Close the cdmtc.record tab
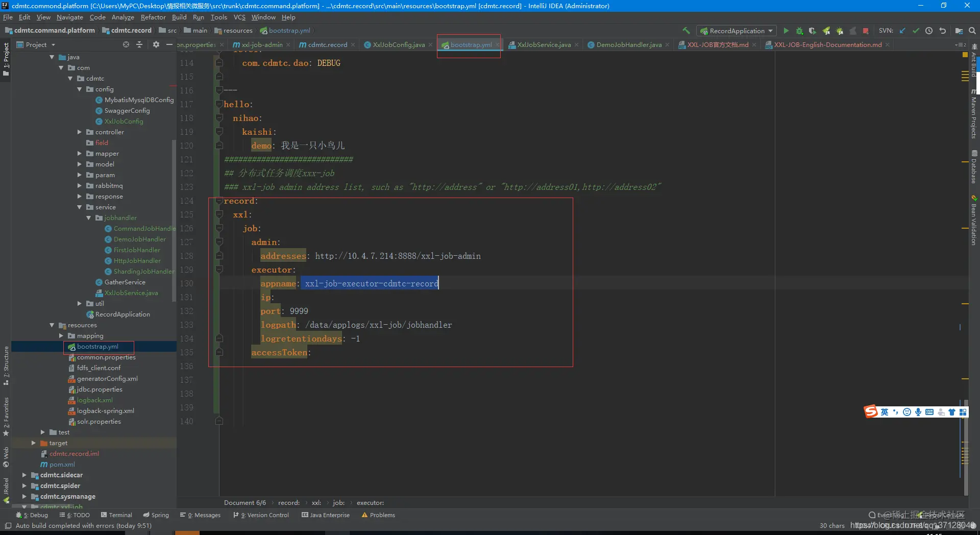980x535 pixels. [353, 45]
